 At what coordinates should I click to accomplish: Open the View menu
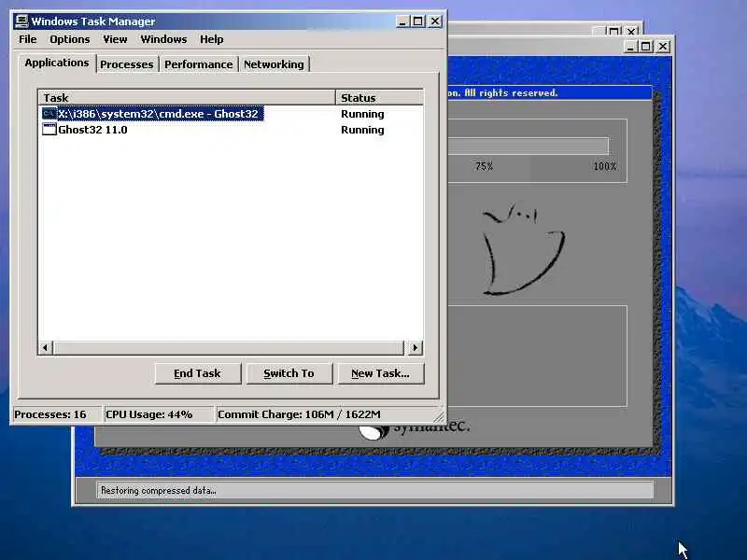115,39
